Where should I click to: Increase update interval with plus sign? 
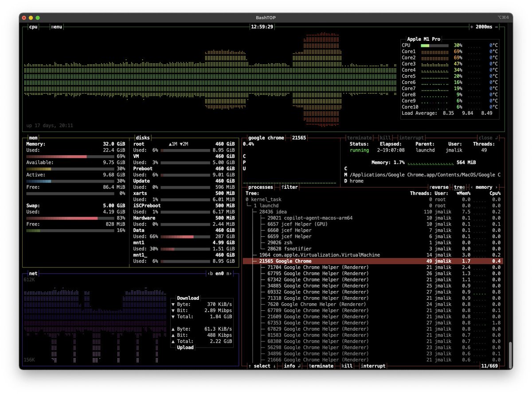pos(472,27)
